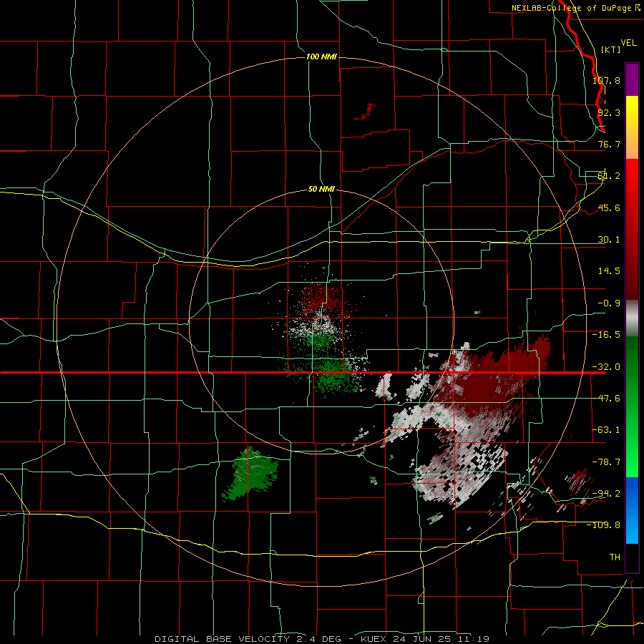The height and width of the screenshot is (644, 644).
Task: Click the 107.8 scale value
Action: click(606, 80)
